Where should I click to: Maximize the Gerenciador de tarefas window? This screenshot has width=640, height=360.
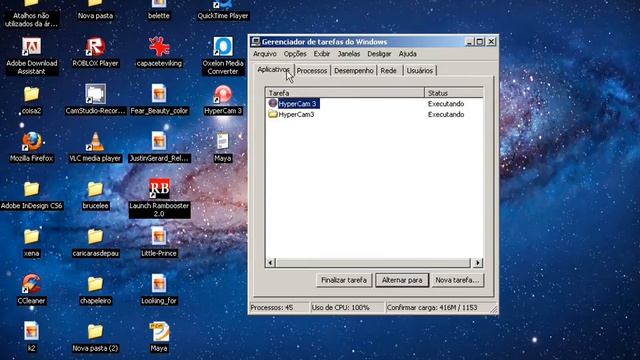480,42
